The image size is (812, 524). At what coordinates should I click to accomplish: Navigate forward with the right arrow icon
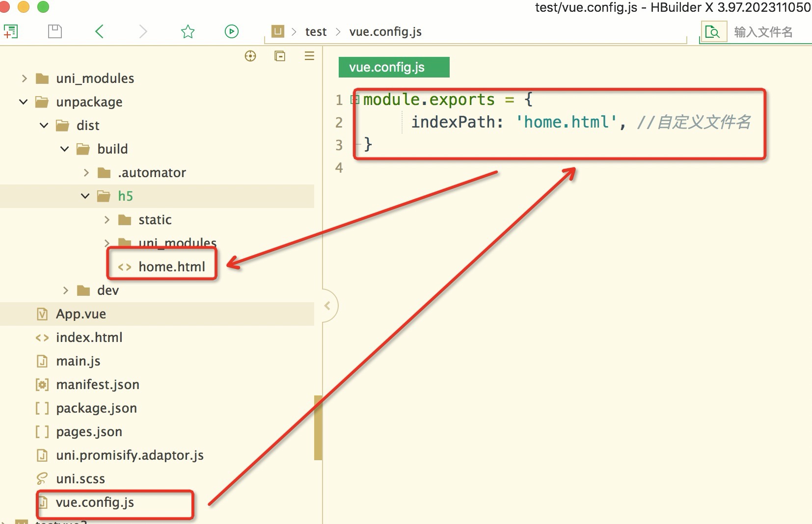(x=143, y=32)
